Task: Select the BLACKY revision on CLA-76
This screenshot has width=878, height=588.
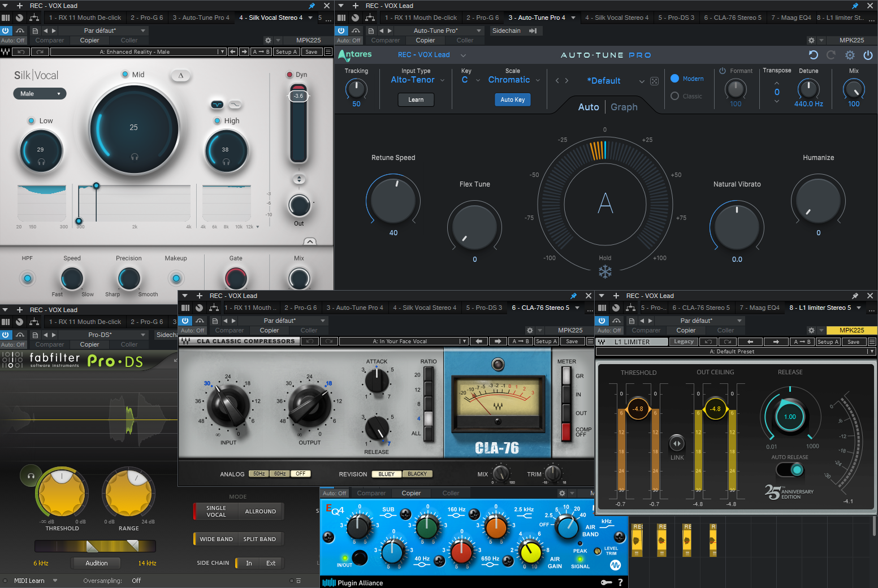Action: [417, 474]
